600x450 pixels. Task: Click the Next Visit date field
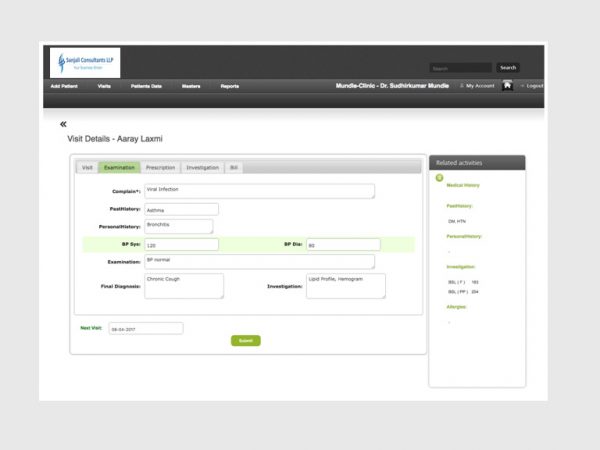tap(146, 328)
